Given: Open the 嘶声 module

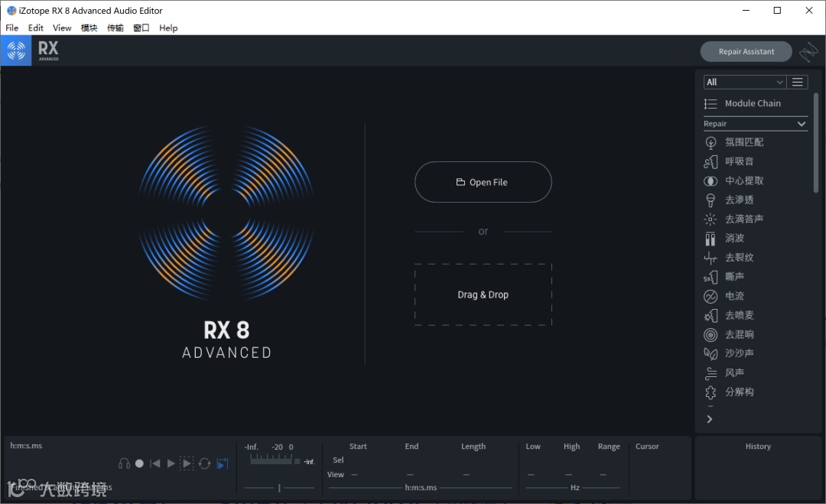Looking at the screenshot, I should pyautogui.click(x=724, y=277).
